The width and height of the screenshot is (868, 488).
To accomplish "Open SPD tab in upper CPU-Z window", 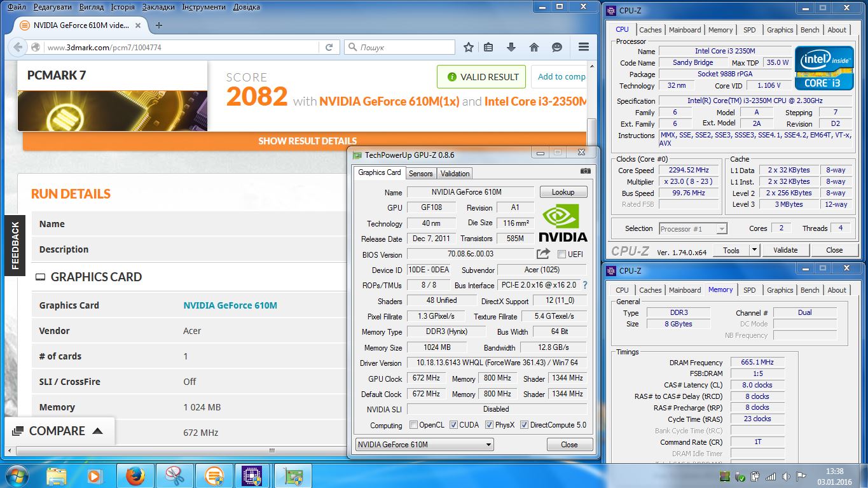I will point(750,30).
